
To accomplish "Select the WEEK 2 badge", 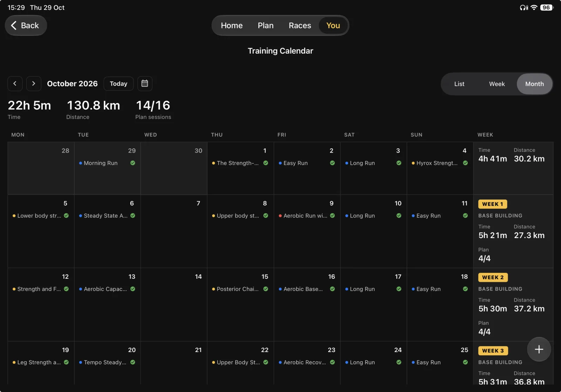I will coord(493,277).
